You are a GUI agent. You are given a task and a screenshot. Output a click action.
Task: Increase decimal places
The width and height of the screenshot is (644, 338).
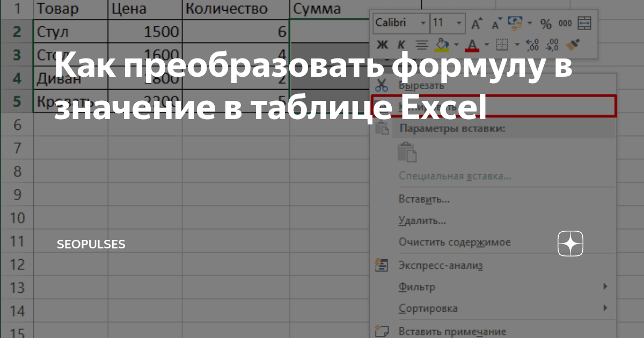(532, 45)
